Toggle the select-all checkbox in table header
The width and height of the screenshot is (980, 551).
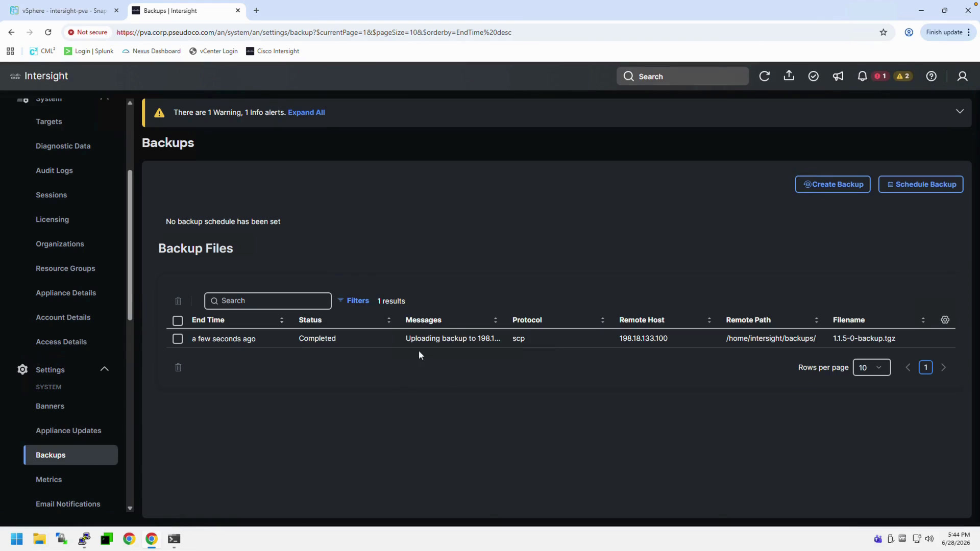point(178,320)
